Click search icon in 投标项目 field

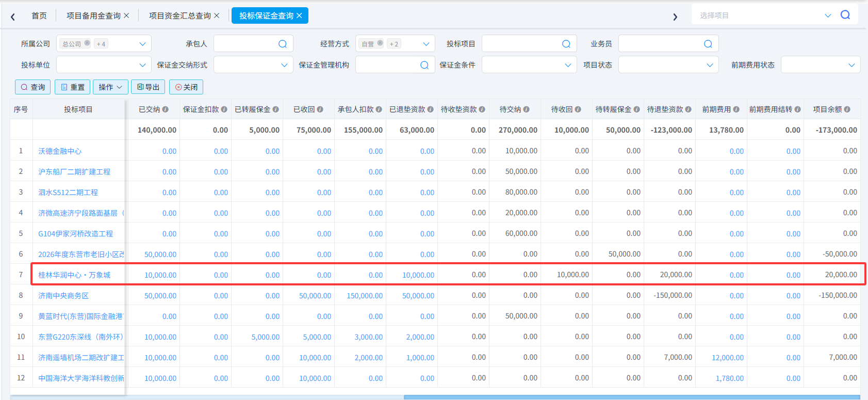(x=566, y=44)
